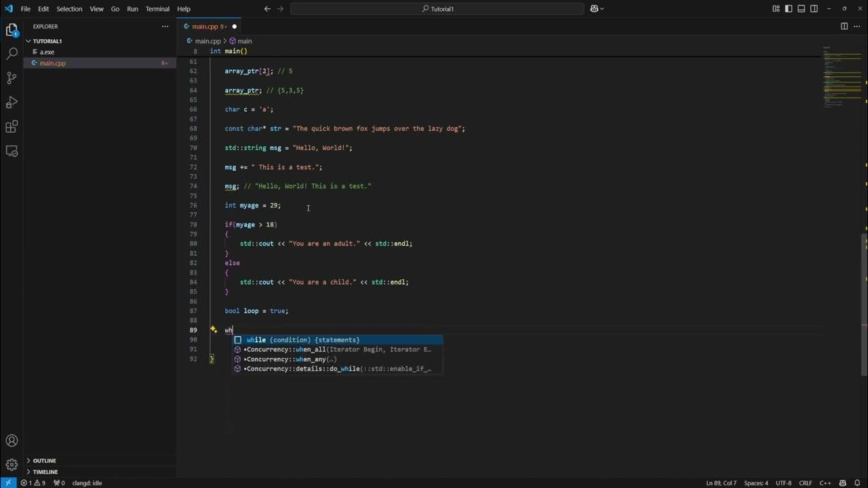
Task: Open the File menu
Action: [x=26, y=9]
